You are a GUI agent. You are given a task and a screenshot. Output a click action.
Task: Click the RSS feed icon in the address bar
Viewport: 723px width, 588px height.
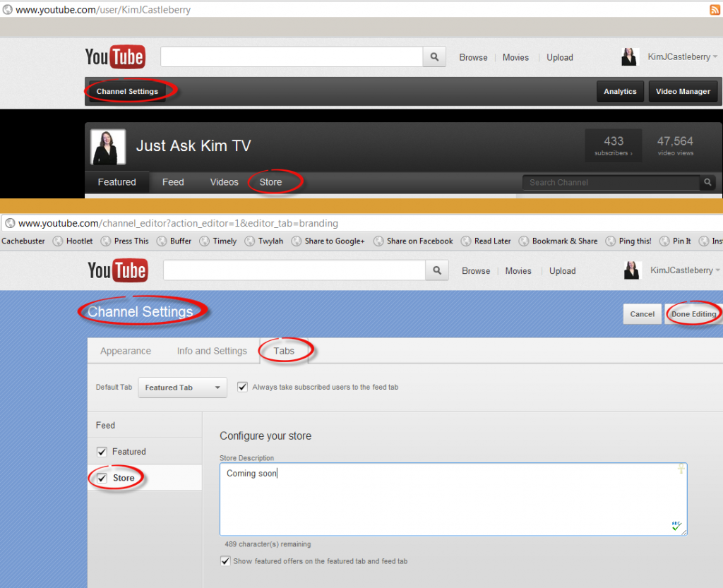(715, 10)
